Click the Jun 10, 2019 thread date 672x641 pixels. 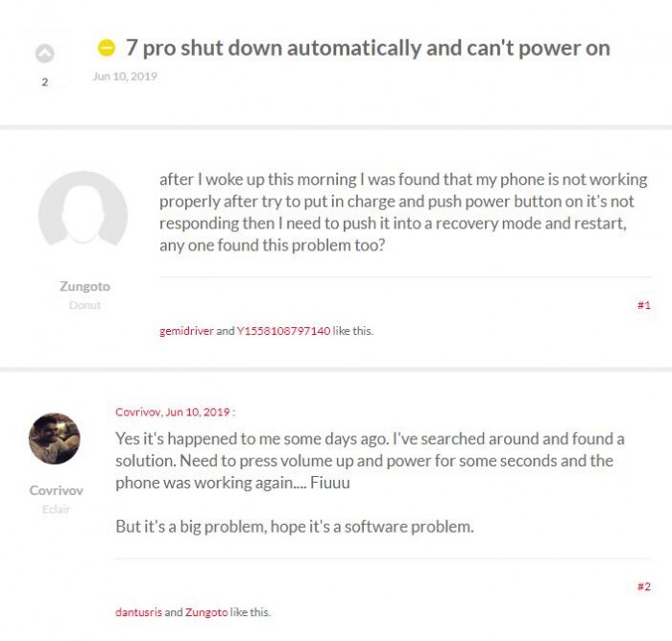pos(125,77)
